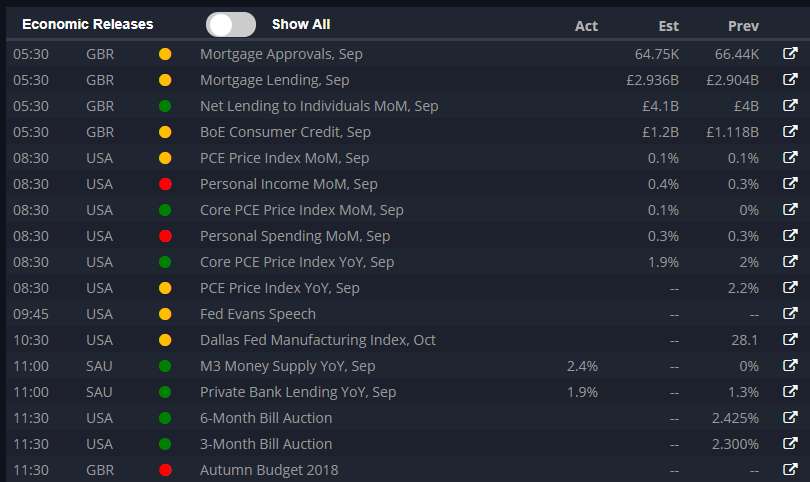The image size is (810, 482).
Task: Click the Est column header
Action: pos(668,26)
